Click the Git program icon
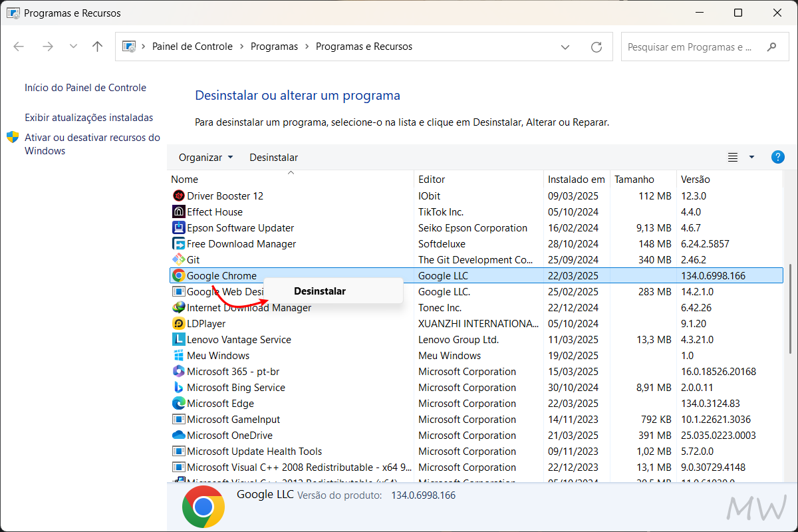Image resolution: width=798 pixels, height=532 pixels. point(178,259)
